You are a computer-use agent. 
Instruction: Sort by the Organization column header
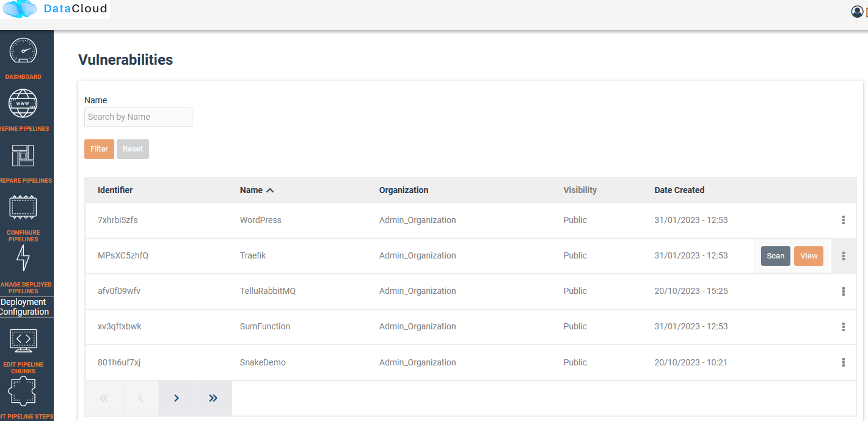click(x=404, y=190)
